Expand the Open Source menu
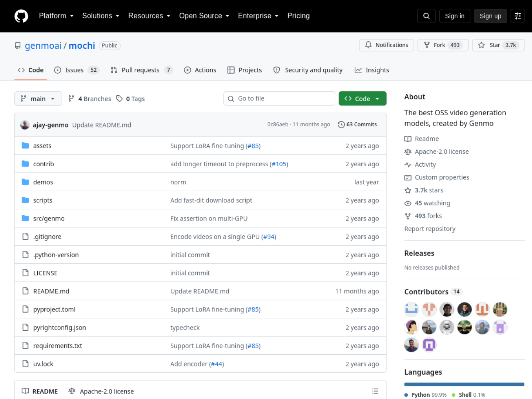This screenshot has height=399, width=532. click(x=204, y=16)
